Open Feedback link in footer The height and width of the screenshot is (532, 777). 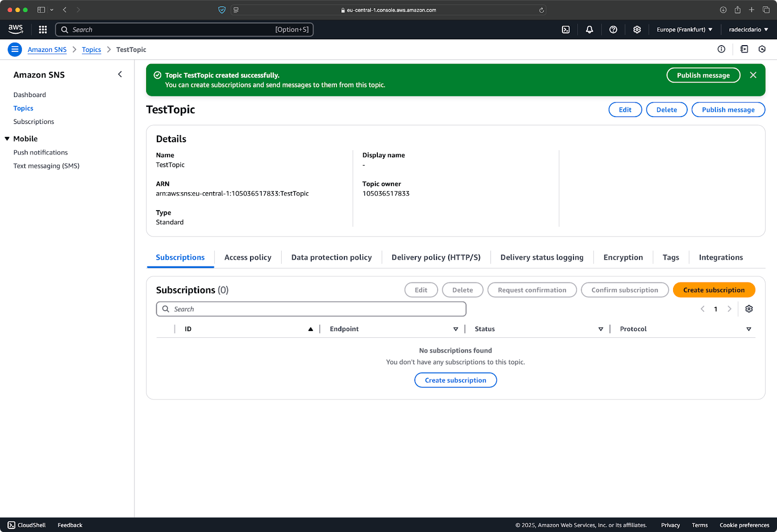(70, 525)
